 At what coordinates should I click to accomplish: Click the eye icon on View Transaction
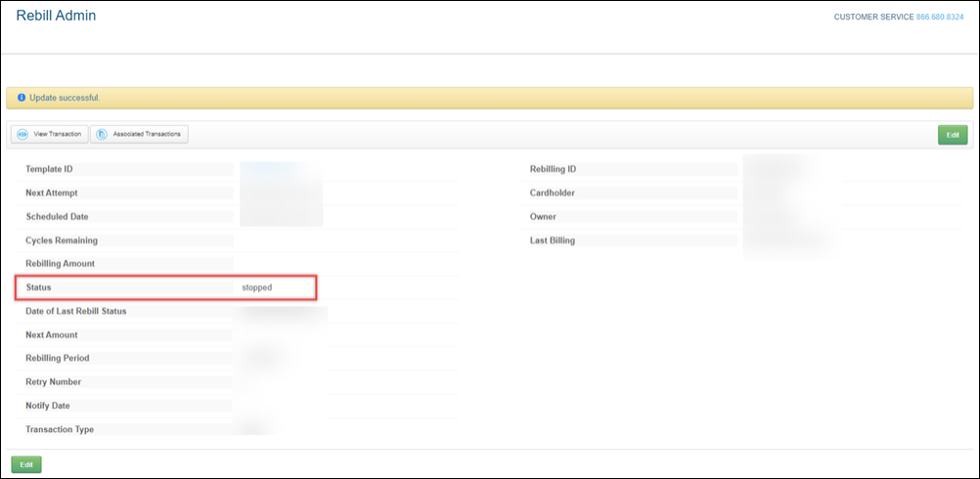[22, 134]
